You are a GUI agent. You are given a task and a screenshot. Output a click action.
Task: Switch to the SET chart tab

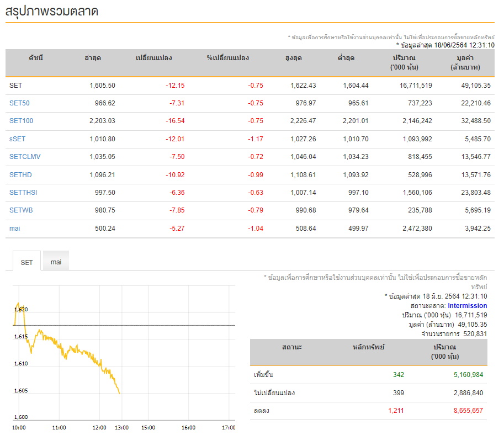[26, 262]
